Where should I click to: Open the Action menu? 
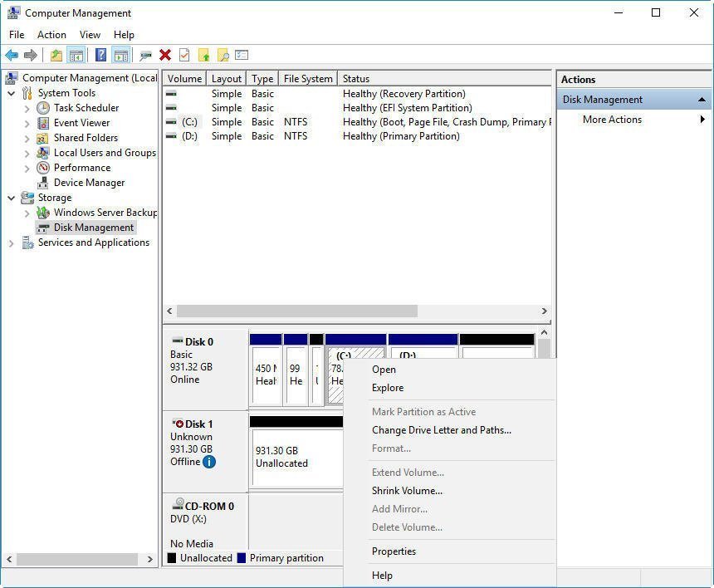click(51, 35)
